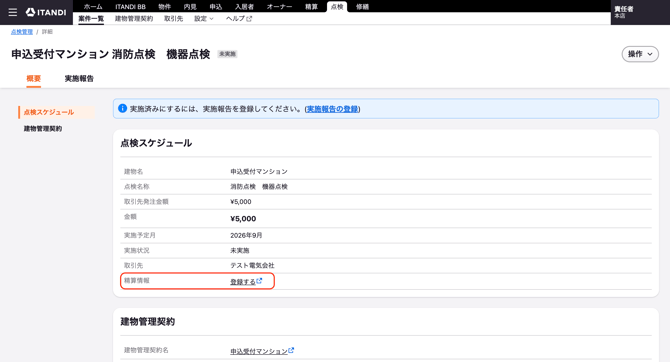670x362 pixels.
Task: Click the blue info icon in the notice
Action: (x=122, y=109)
